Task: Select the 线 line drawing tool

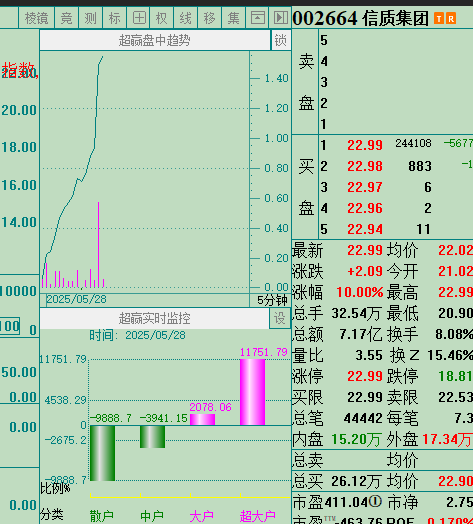Action: tap(186, 17)
